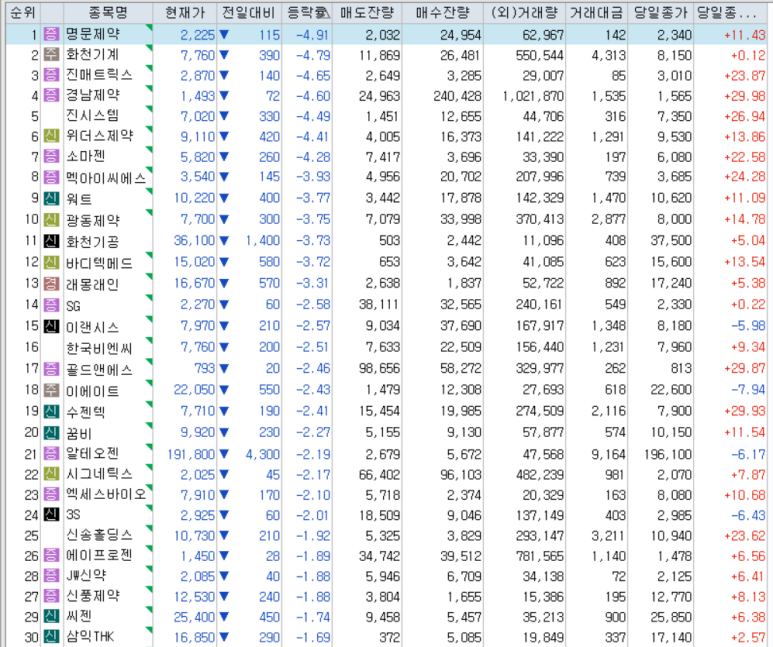Sort by the 순위 column header
This screenshot has width=773, height=647.
click(x=23, y=12)
